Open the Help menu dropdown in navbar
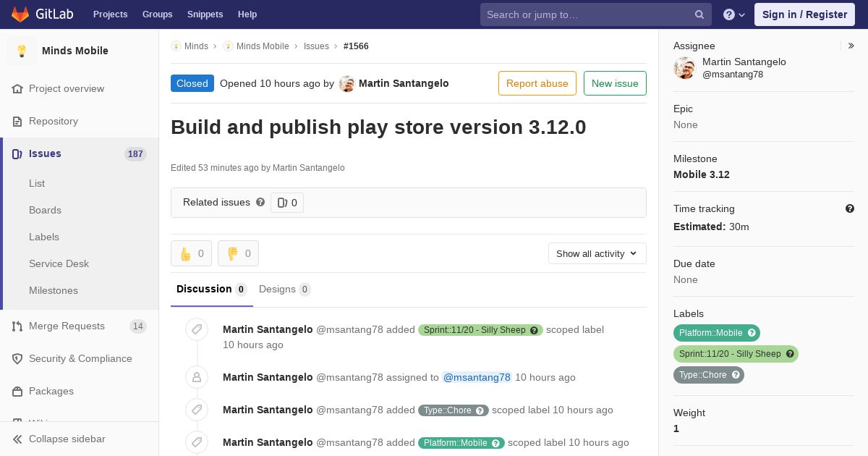 [734, 14]
